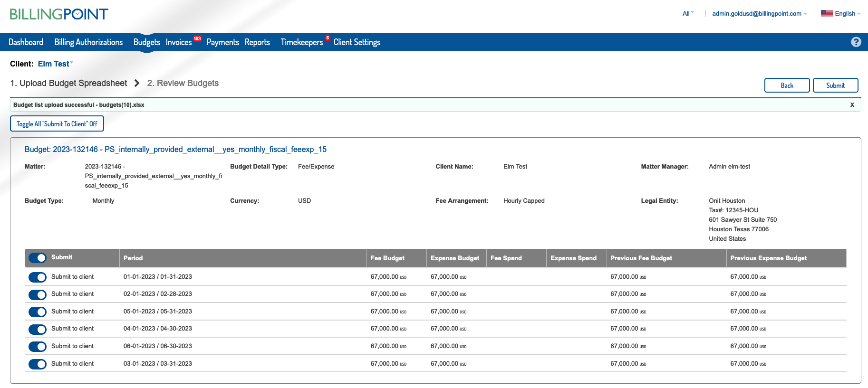Click the Invoices 163 notification badge

click(x=197, y=38)
